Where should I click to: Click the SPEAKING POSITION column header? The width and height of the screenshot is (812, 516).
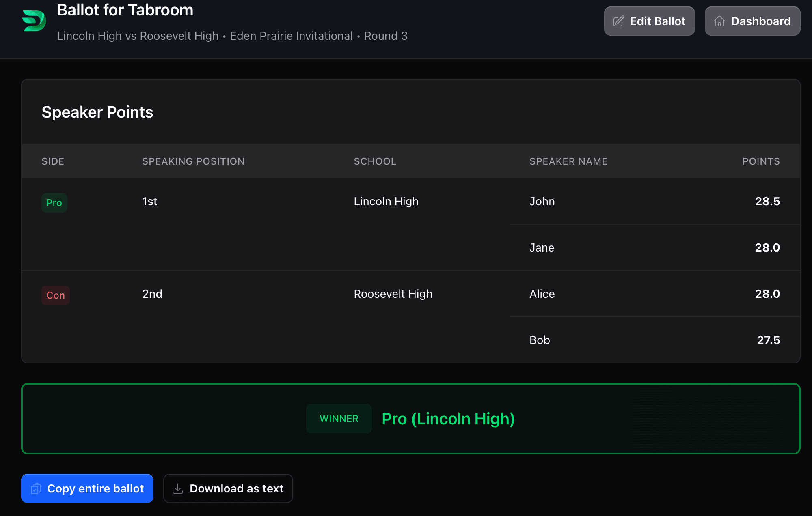coord(193,161)
